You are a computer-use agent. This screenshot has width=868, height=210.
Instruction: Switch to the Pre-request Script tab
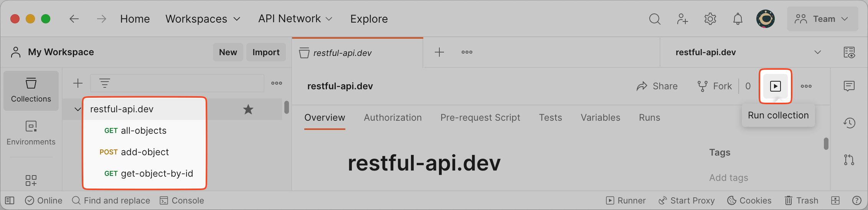[480, 118]
